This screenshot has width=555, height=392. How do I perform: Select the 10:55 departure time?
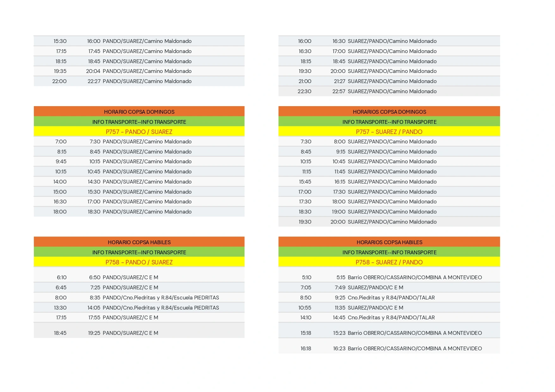point(305,308)
